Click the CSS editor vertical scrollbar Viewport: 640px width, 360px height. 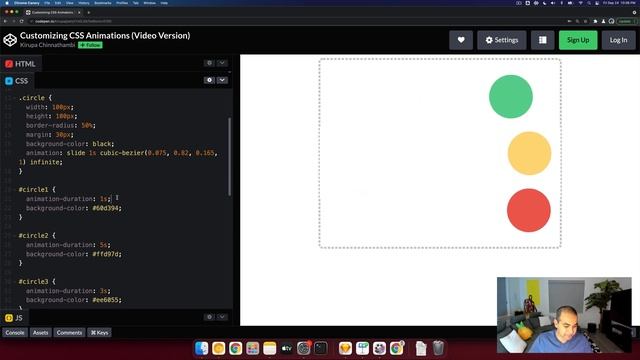coord(229,156)
